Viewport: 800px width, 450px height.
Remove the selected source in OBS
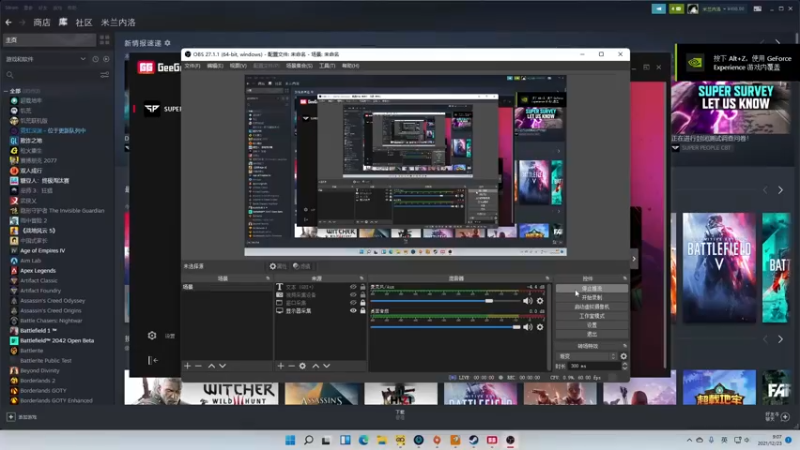(x=291, y=366)
